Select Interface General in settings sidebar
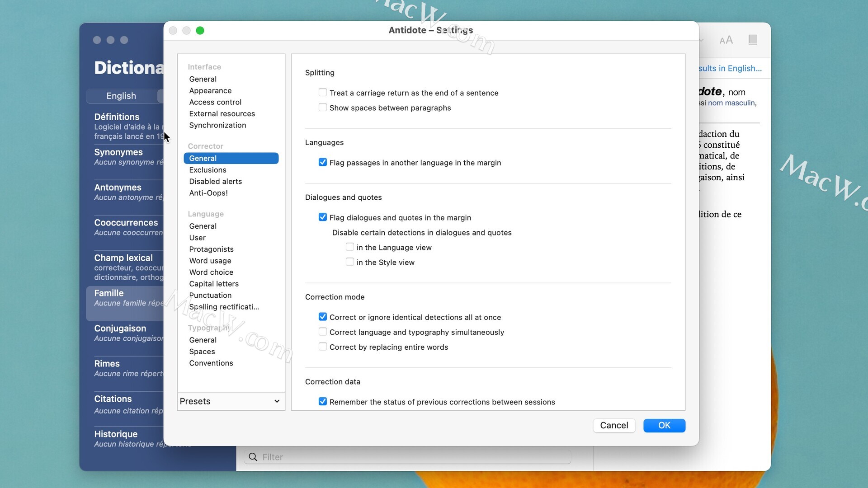The width and height of the screenshot is (868, 488). pyautogui.click(x=203, y=79)
